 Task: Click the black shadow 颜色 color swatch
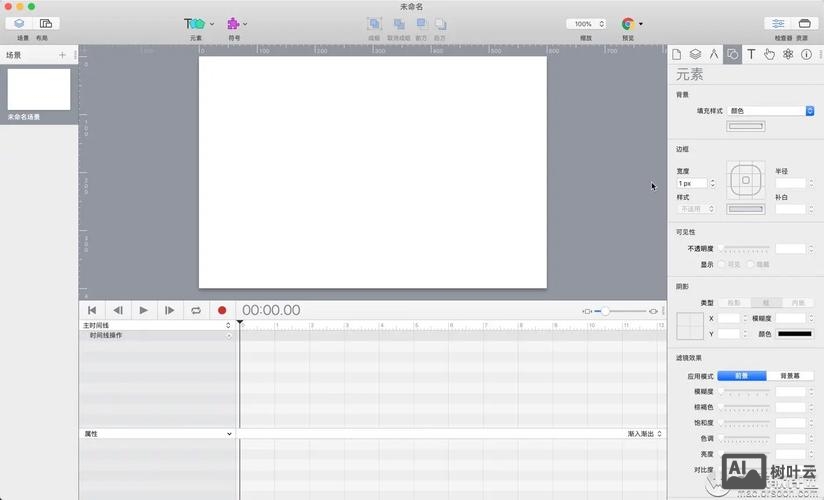(795, 334)
